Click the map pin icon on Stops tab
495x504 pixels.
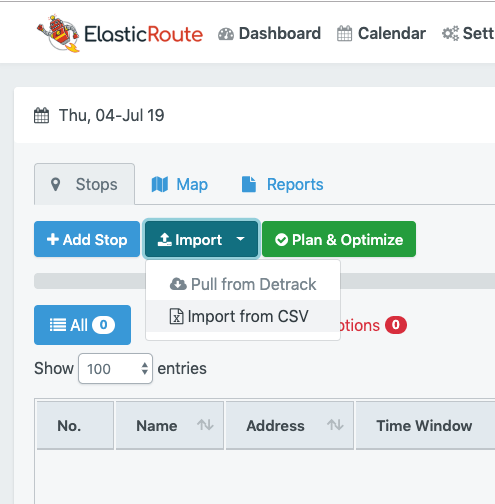[x=55, y=184]
